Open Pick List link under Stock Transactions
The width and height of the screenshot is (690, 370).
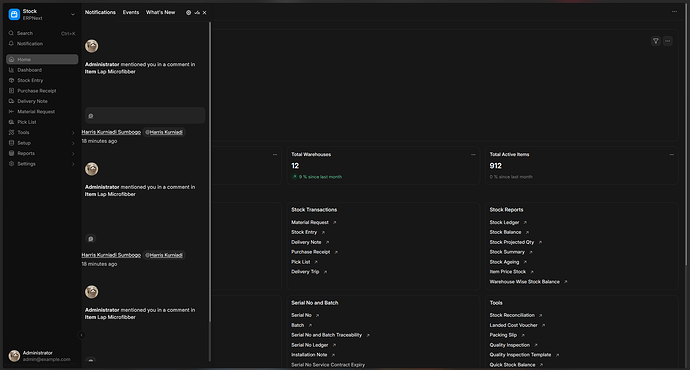[301, 262]
